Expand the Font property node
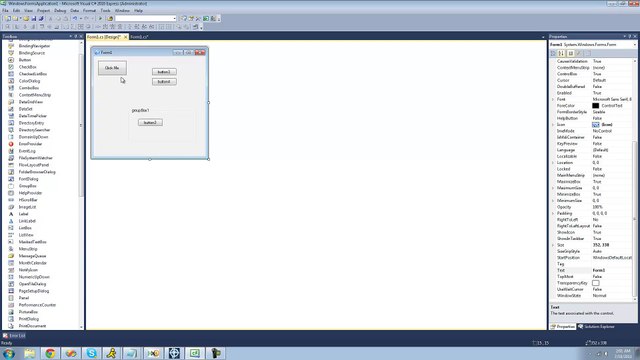Image resolution: width=640 pixels, height=360 pixels. [553, 99]
